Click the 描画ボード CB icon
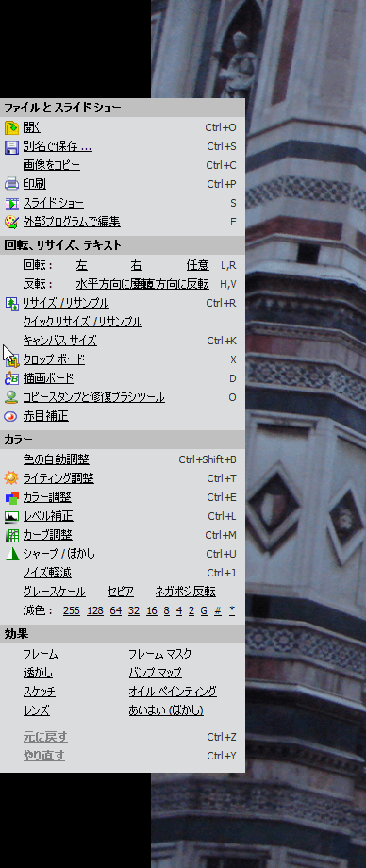The image size is (366, 868). pos(11,378)
